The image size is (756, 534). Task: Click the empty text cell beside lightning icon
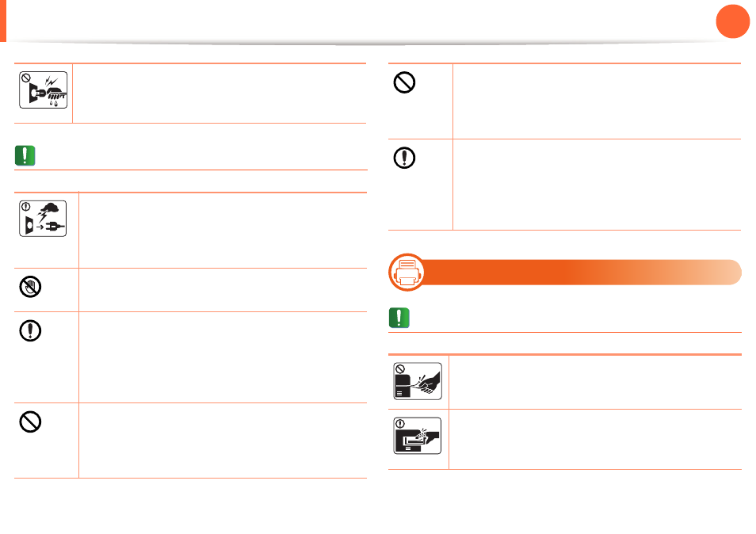pyautogui.click(x=223, y=231)
